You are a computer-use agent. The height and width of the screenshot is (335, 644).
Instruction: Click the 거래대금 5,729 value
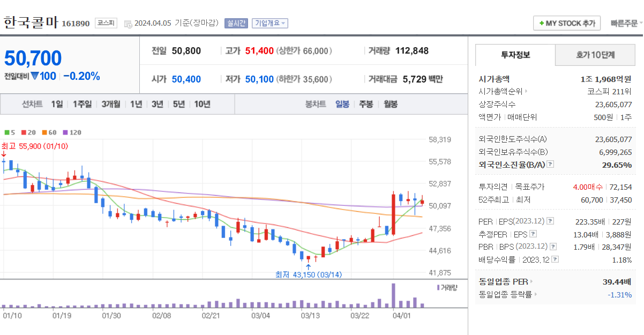(415, 79)
